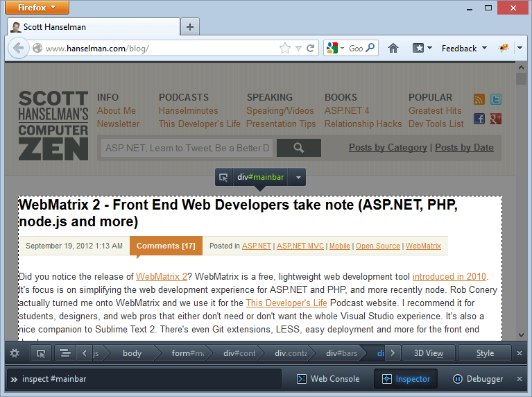Click the inspect #mainbar command line

(x=144, y=379)
